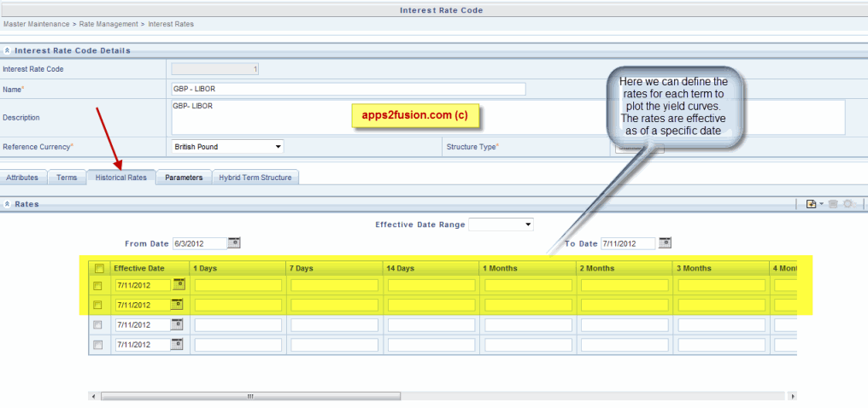The width and height of the screenshot is (868, 408).
Task: Click the Effective Date column header
Action: (x=150, y=268)
